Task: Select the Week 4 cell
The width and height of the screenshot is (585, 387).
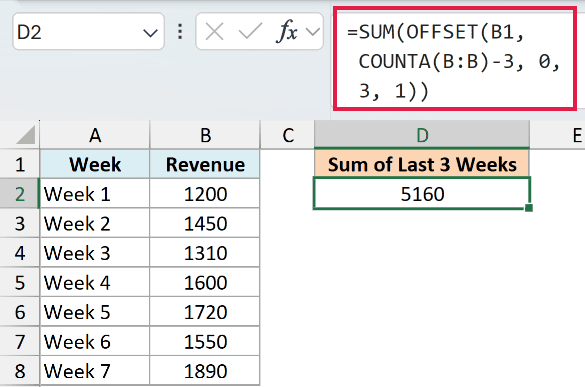Action: 95,282
